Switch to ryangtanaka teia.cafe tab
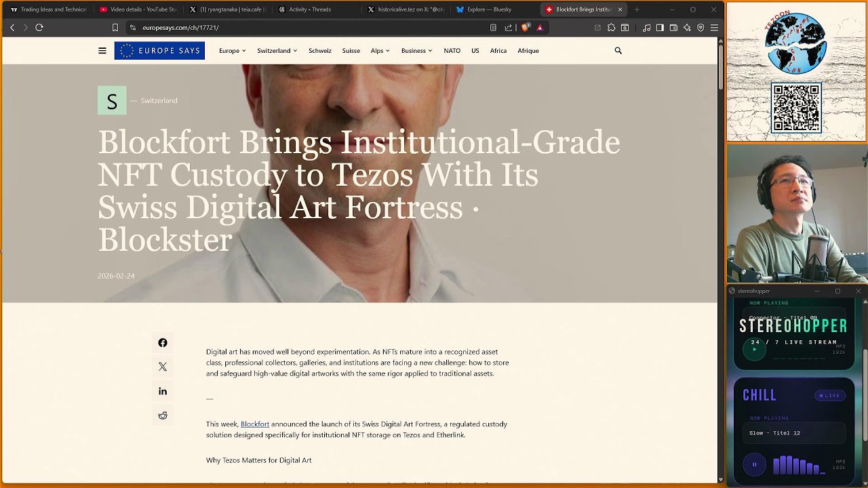 (228, 9)
